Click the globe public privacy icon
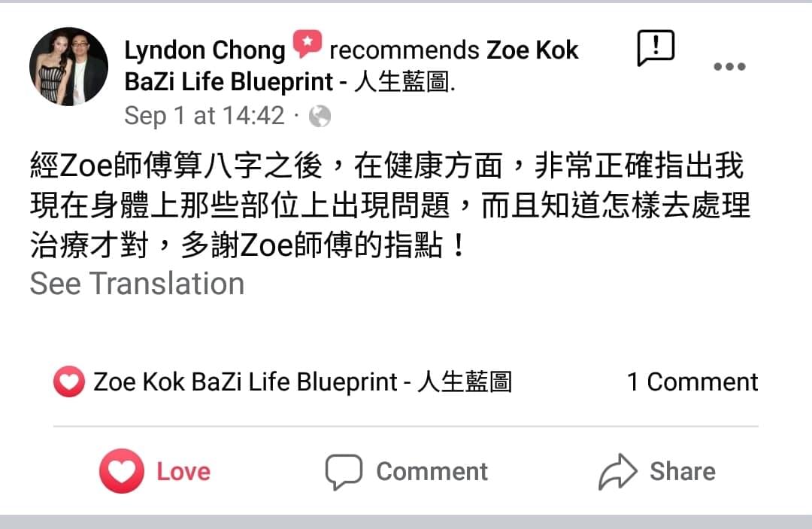812x529 pixels. click(320, 116)
